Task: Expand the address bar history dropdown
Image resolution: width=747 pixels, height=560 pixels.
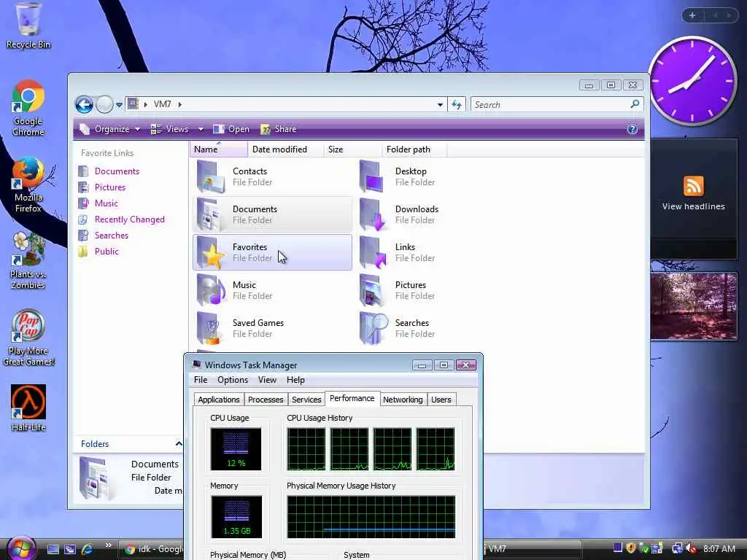Action: pos(440,105)
